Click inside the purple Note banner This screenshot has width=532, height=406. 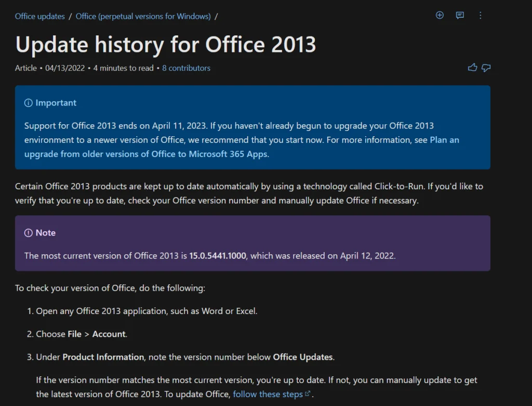[252, 243]
